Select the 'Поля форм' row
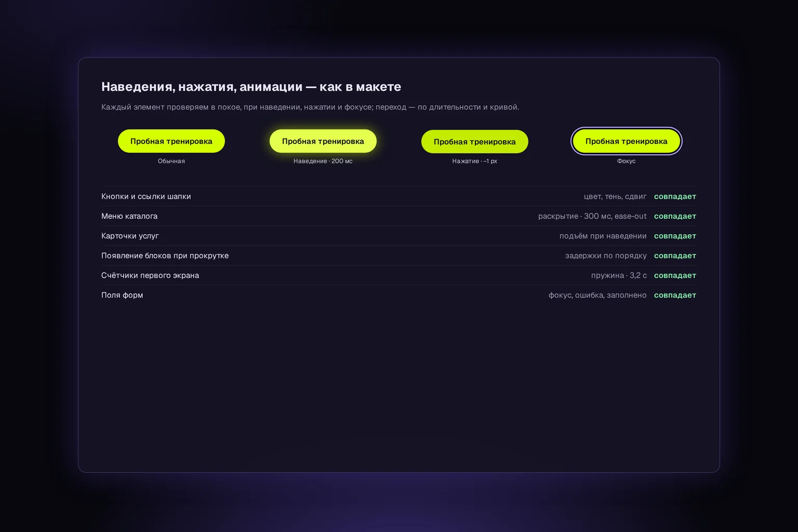 pyautogui.click(x=399, y=295)
